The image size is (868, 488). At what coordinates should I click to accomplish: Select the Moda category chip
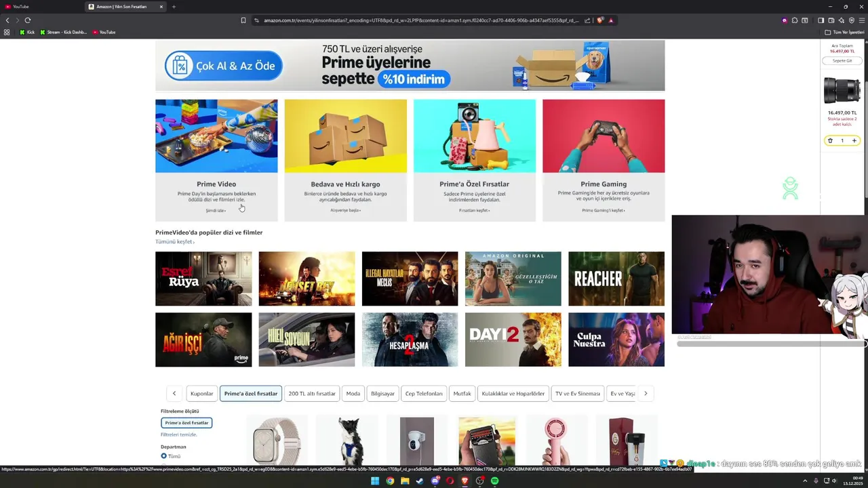click(x=353, y=393)
